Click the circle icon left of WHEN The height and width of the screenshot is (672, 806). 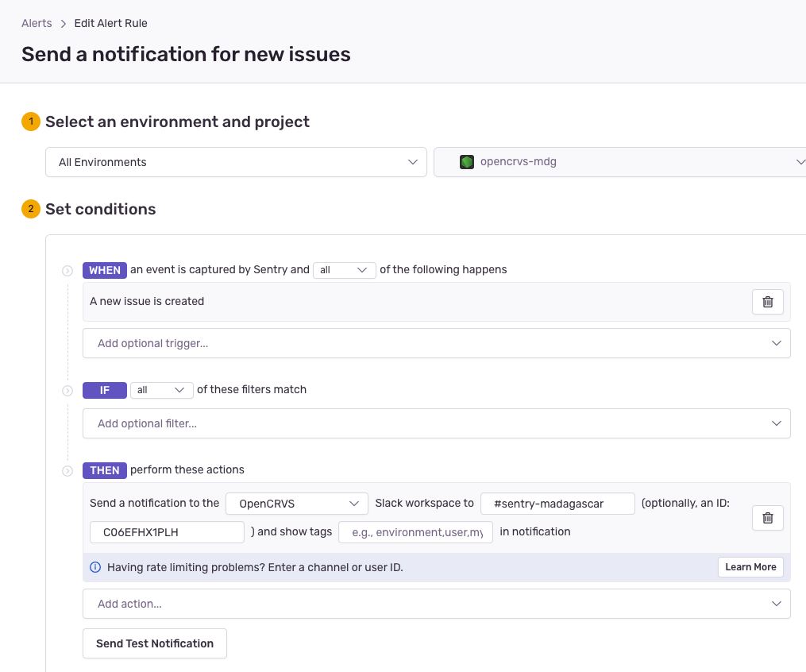(x=67, y=271)
